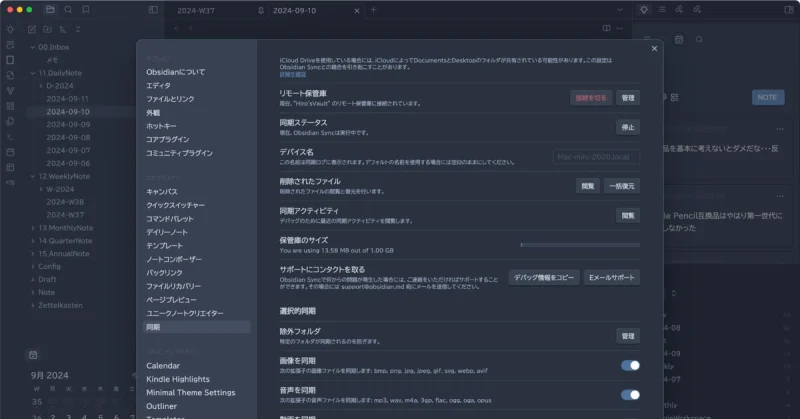The image size is (800, 419).
Task: Click the Eメールサポート button
Action: [x=612, y=278]
